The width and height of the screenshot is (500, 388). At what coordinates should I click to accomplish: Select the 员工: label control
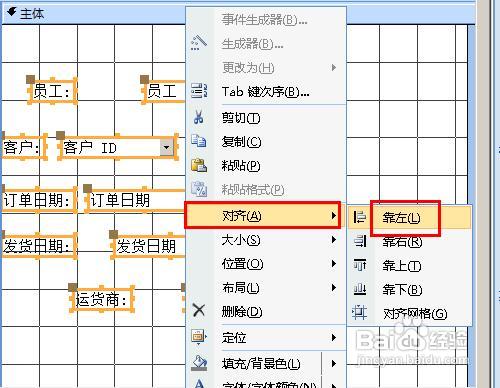point(52,91)
